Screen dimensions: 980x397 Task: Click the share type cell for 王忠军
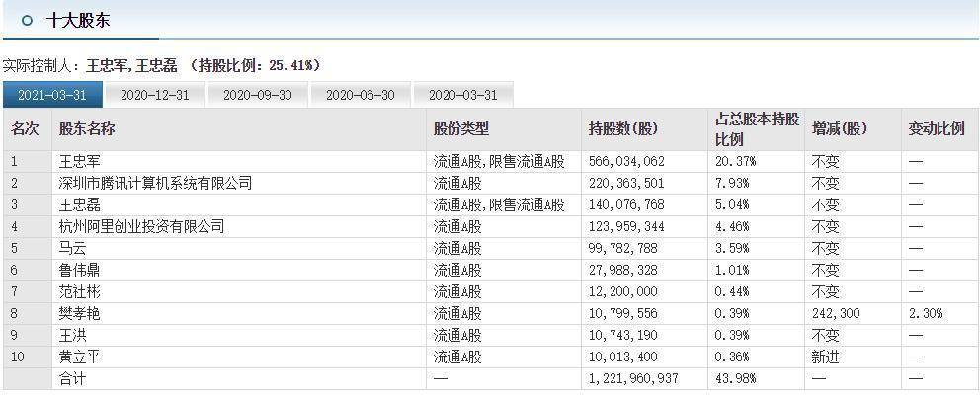click(x=499, y=161)
